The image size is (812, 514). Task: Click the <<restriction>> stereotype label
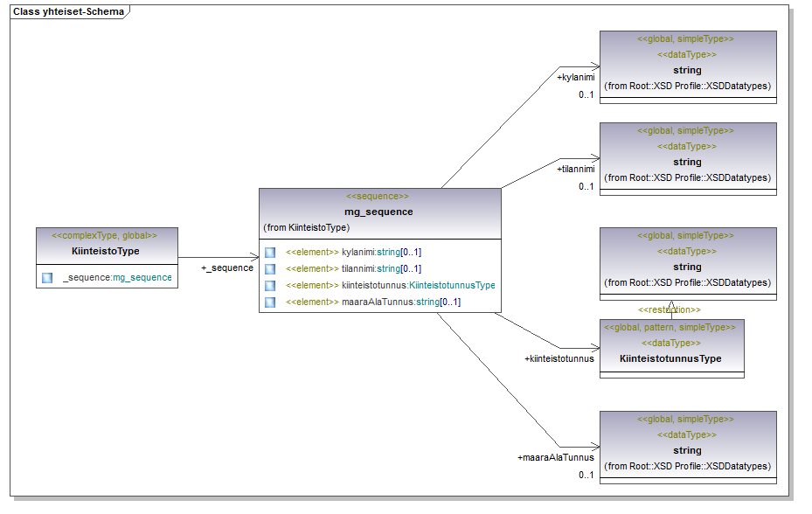[x=669, y=310]
